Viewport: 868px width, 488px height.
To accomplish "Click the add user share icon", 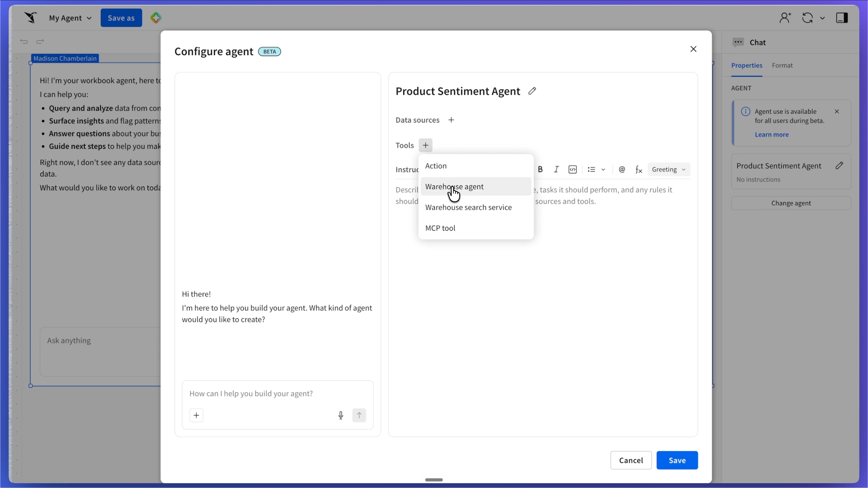I will [x=785, y=18].
